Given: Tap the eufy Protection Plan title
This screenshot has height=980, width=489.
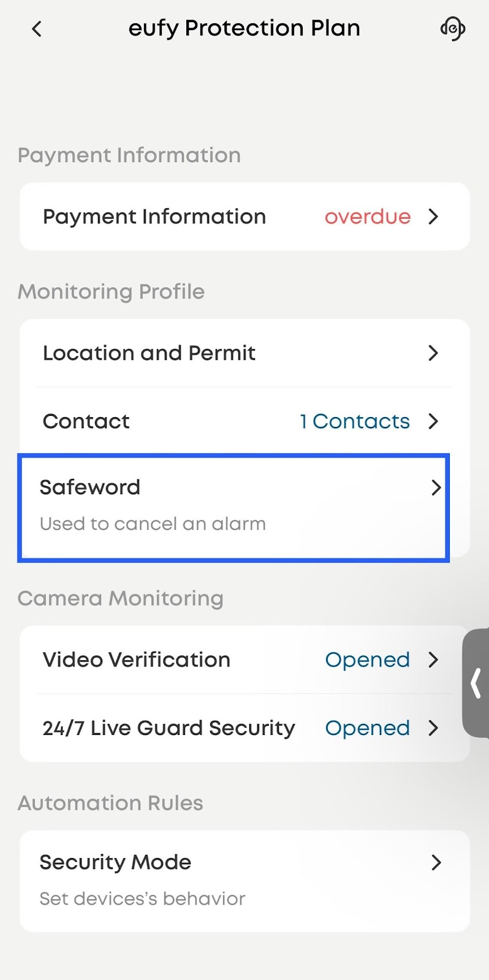Looking at the screenshot, I should point(244,28).
